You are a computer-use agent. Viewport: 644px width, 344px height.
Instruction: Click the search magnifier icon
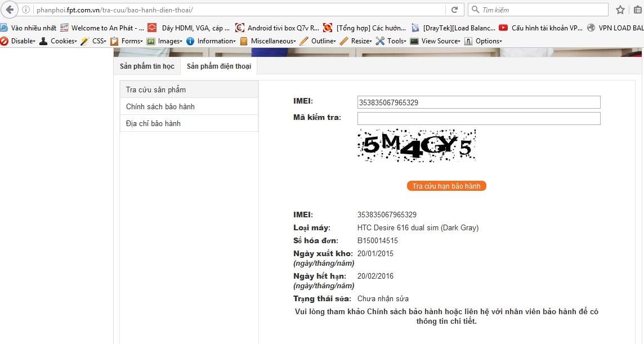[475, 10]
